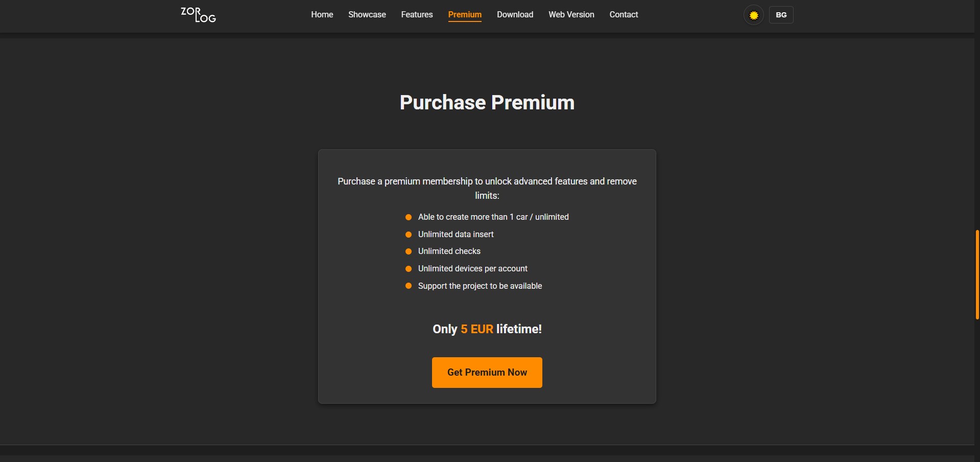Click the 'Unlimited checks' list item

[x=449, y=251]
